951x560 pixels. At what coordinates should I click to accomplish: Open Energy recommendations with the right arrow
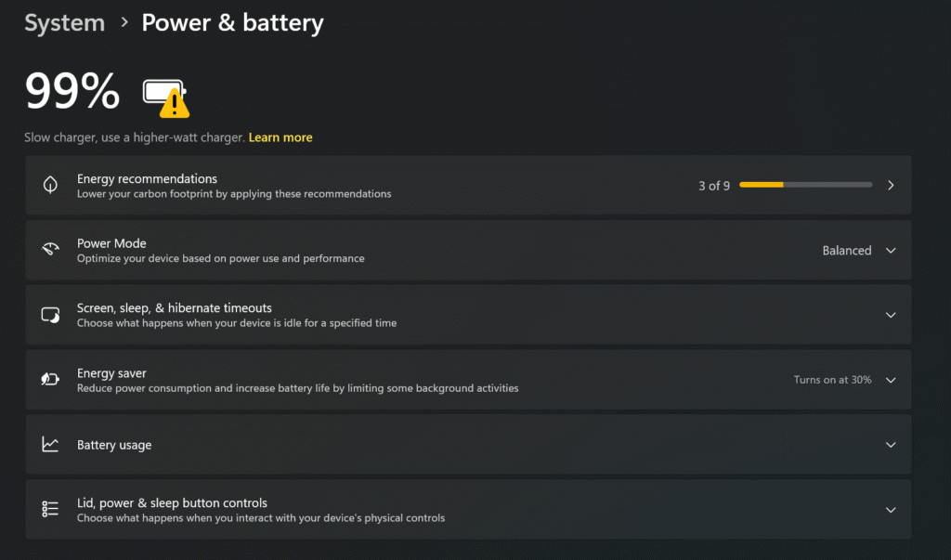[891, 186]
